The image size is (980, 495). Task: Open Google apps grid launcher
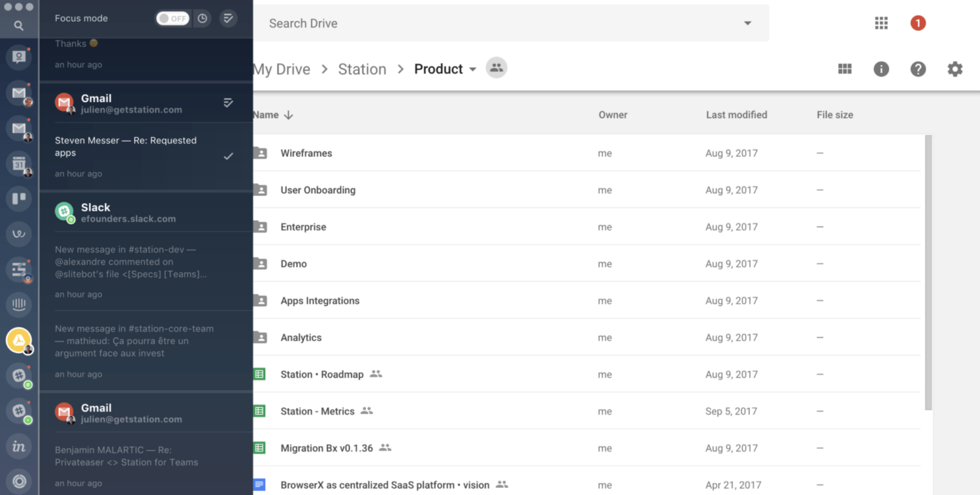[881, 23]
